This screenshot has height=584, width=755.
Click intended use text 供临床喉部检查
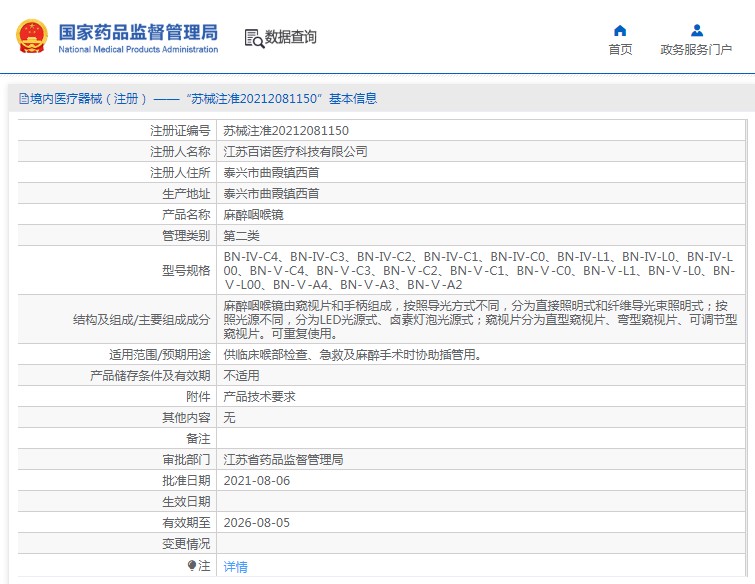pyautogui.click(x=352, y=355)
